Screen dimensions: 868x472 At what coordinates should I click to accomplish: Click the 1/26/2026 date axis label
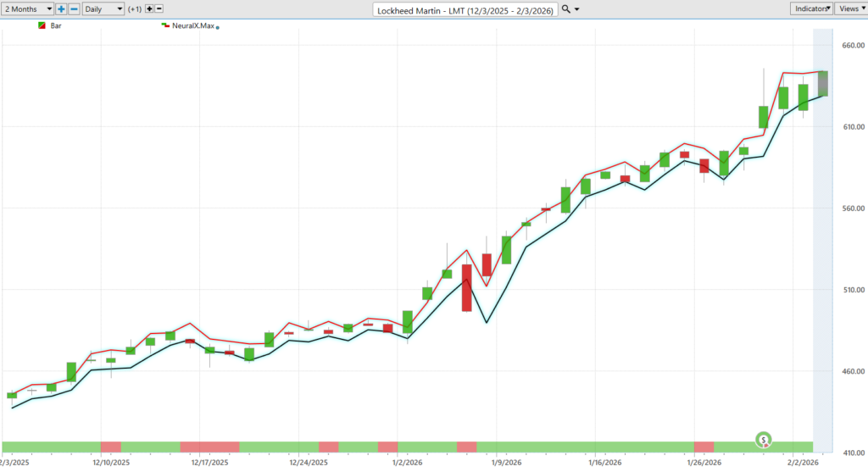pos(704,462)
